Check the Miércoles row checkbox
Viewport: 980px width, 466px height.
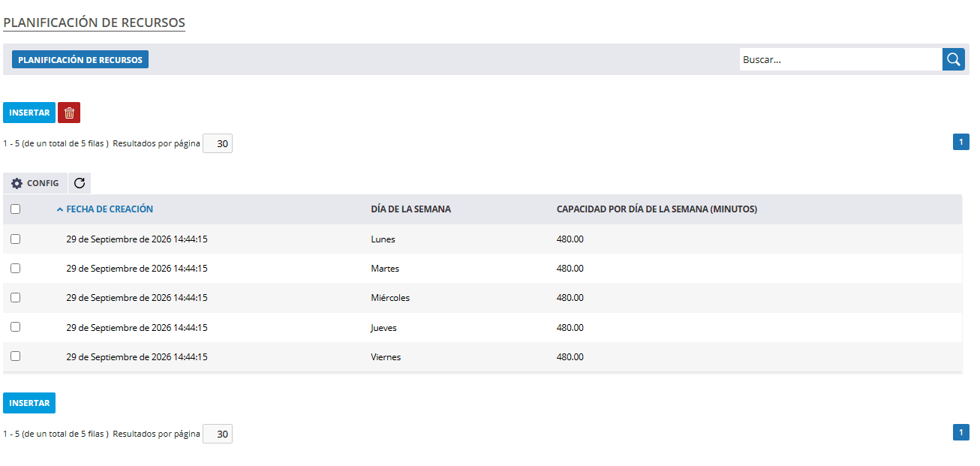point(15,297)
